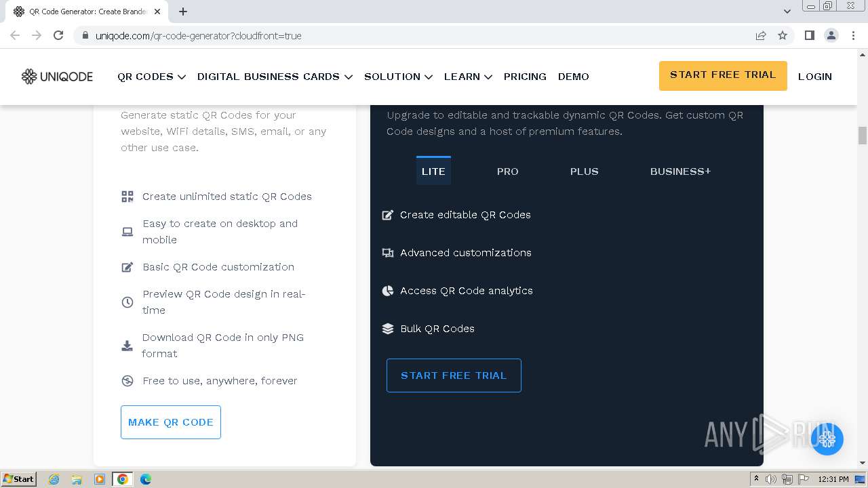
Task: Expand the QR CODES dropdown menu
Action: point(152,77)
